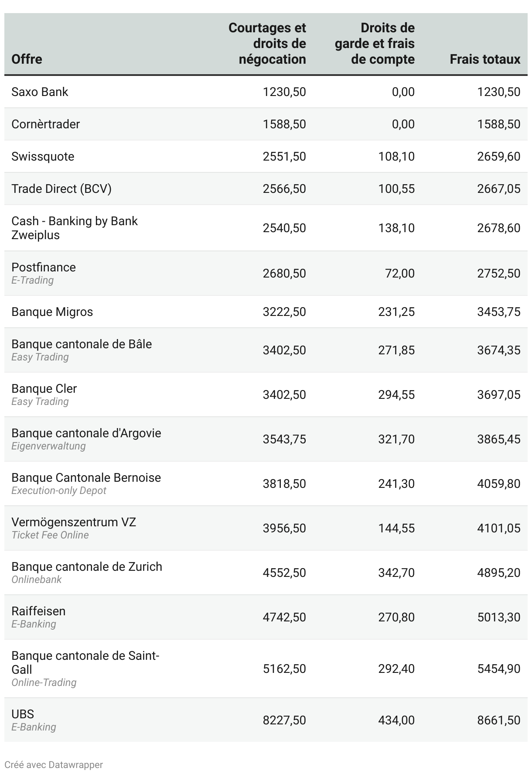532x775 pixels.
Task: Click the "Frais totaux" column header
Action: [x=485, y=59]
